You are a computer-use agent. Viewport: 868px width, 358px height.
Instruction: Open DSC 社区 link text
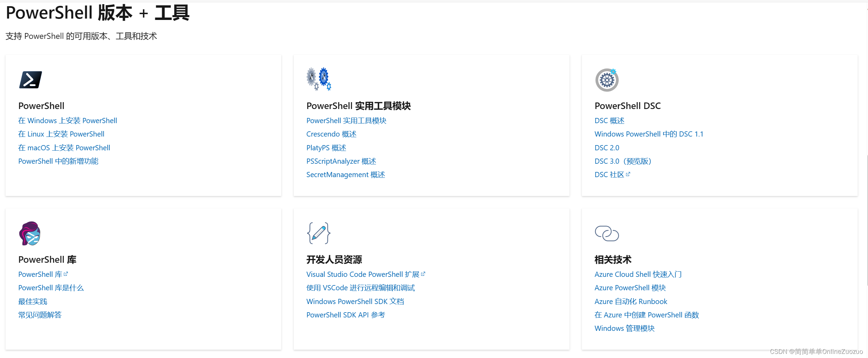(x=609, y=175)
